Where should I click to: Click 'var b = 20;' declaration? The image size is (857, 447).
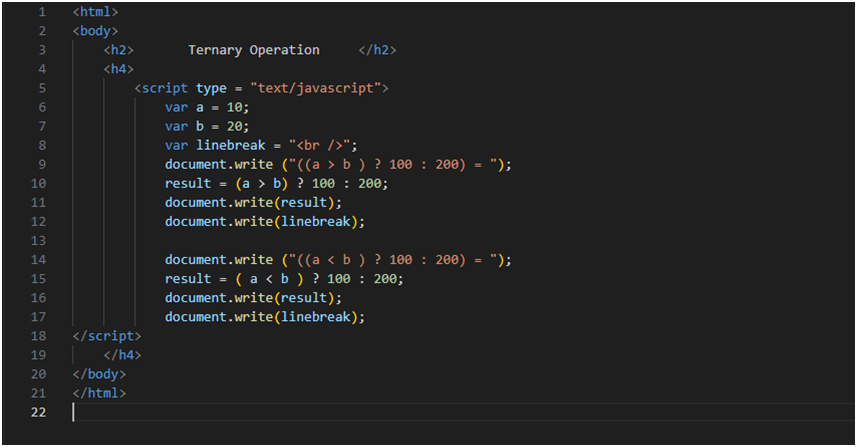[207, 126]
